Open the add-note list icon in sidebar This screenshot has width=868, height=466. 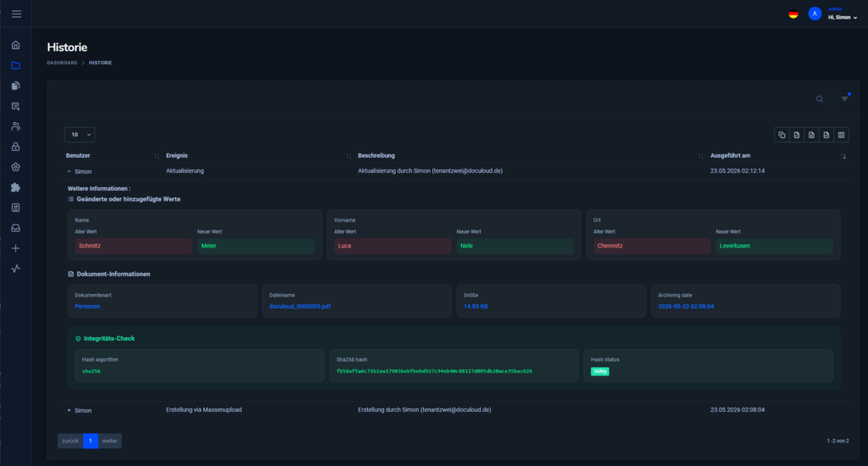pyautogui.click(x=15, y=106)
